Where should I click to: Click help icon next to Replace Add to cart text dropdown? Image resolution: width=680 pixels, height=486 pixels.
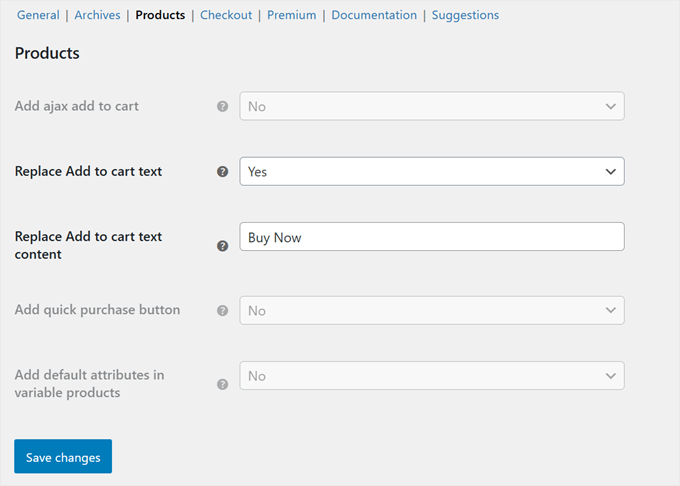coord(223,172)
